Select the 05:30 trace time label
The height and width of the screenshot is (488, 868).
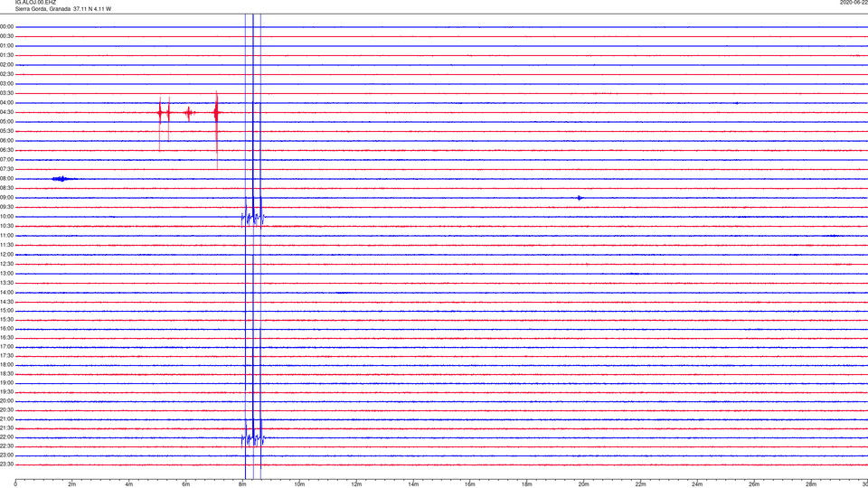tap(7, 131)
